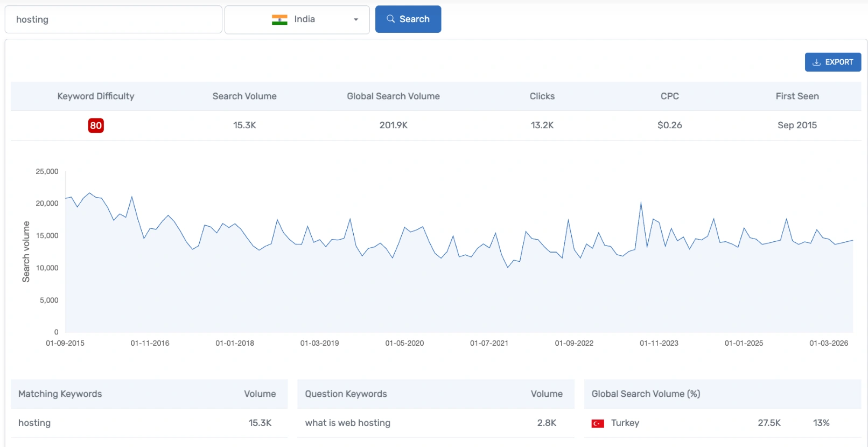This screenshot has height=447, width=868.
Task: Click the blue Search button
Action: [408, 19]
